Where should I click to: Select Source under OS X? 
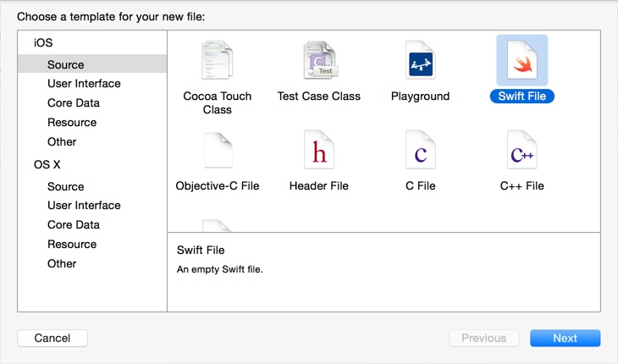65,186
